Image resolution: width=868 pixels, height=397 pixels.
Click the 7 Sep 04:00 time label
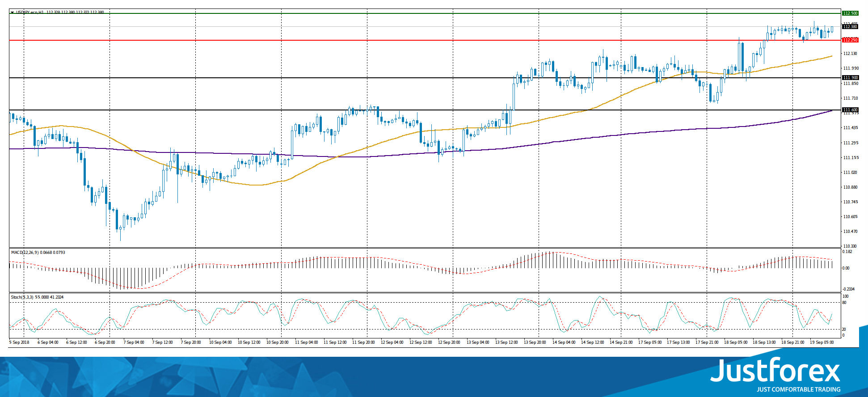click(134, 342)
